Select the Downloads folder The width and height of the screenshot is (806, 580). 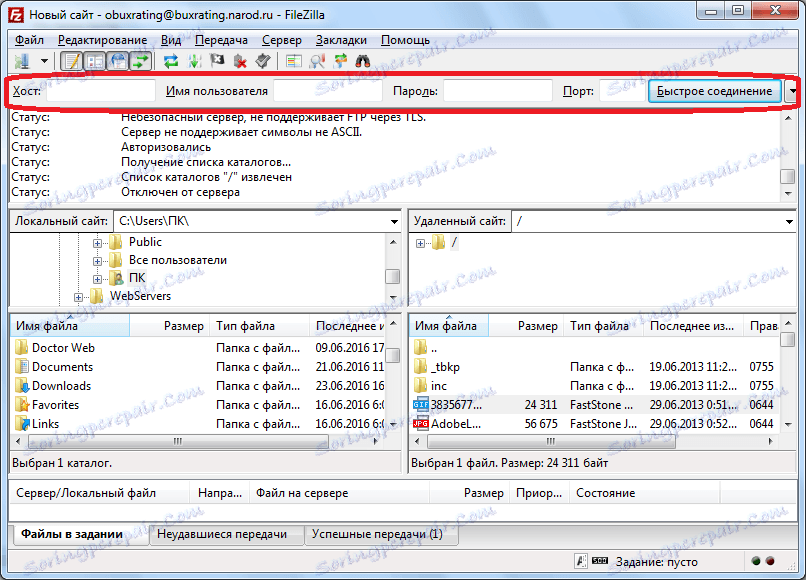tap(61, 386)
